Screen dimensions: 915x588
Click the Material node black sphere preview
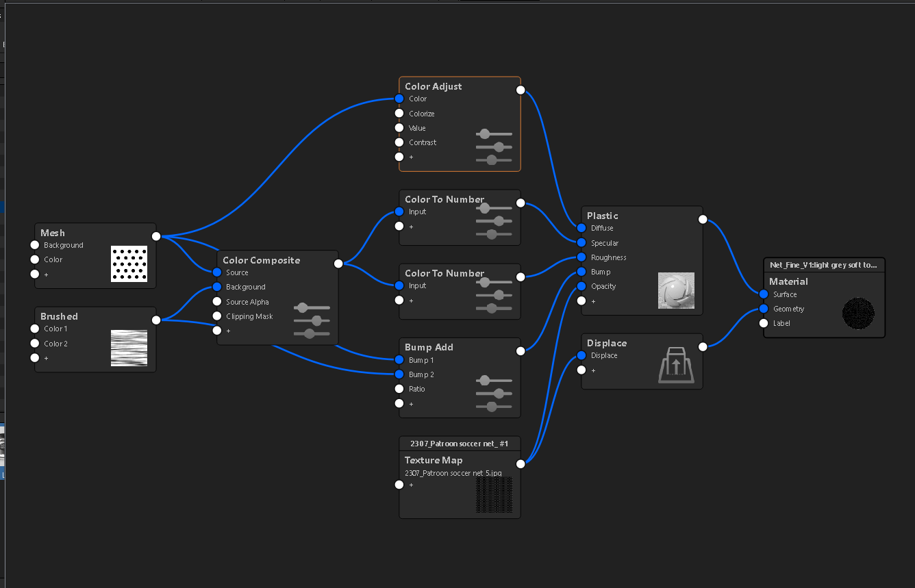tap(858, 315)
